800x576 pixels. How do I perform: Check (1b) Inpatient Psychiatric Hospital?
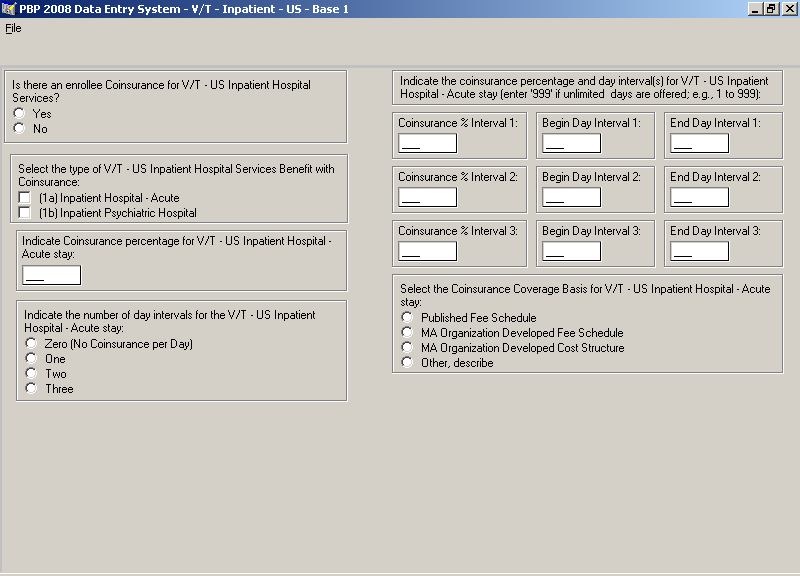click(24, 212)
